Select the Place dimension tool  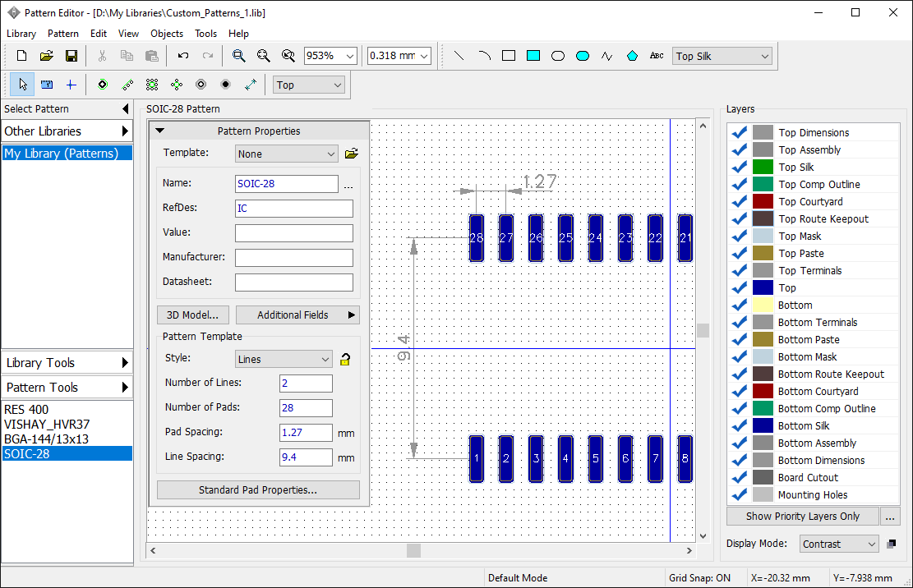[x=251, y=85]
